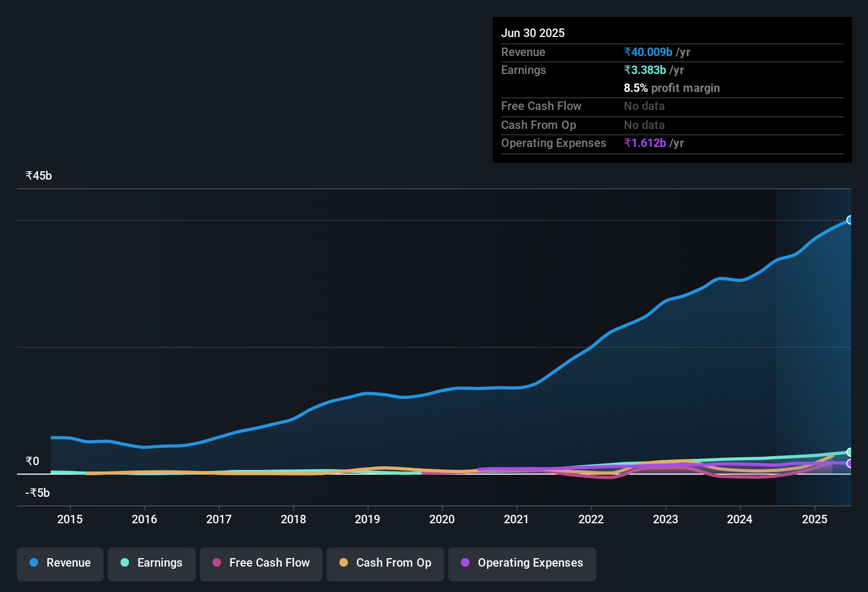Click the orange Cash From Op dot icon

click(x=344, y=563)
